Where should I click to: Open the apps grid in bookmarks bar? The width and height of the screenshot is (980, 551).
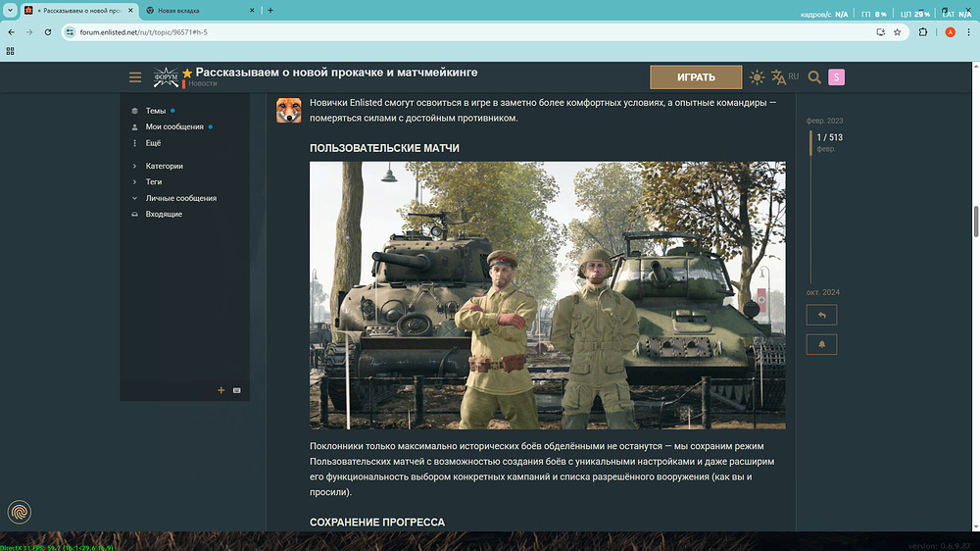click(10, 51)
